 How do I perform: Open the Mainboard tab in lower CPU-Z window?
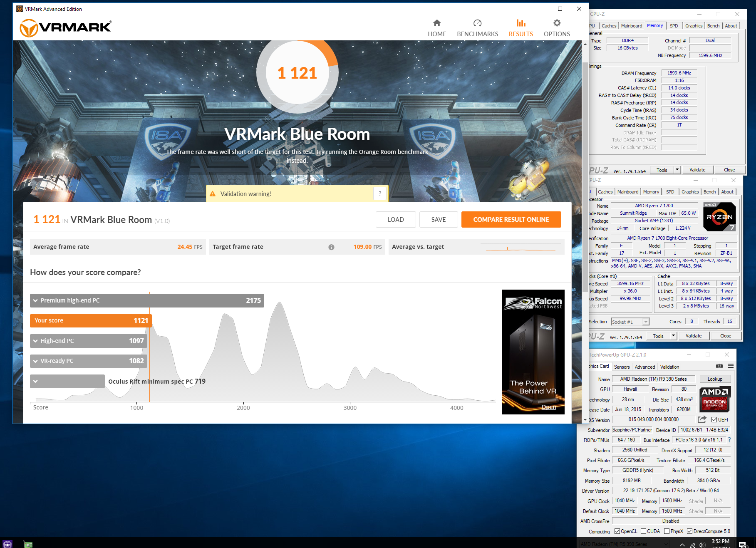(x=627, y=192)
